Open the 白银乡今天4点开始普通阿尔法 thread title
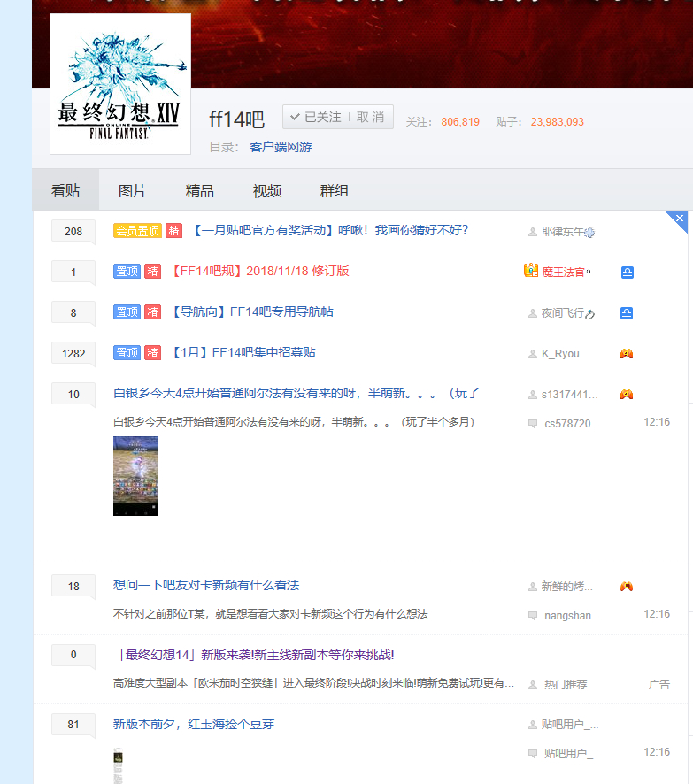 click(x=296, y=394)
